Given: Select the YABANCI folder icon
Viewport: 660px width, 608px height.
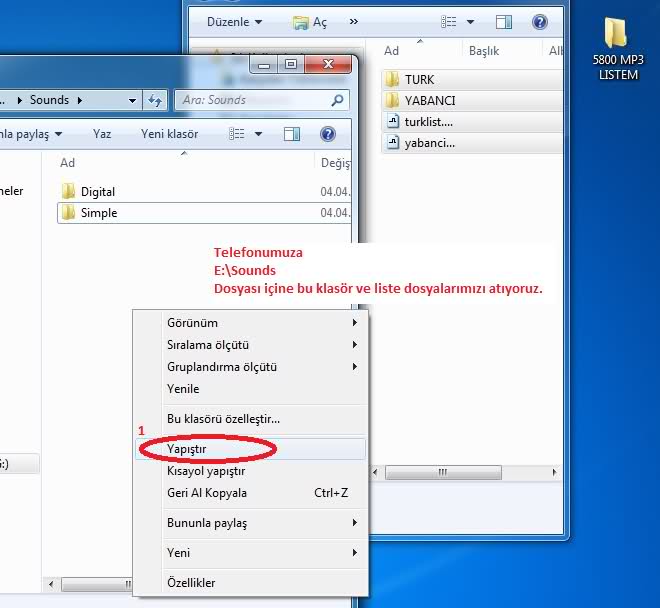Looking at the screenshot, I should point(392,100).
